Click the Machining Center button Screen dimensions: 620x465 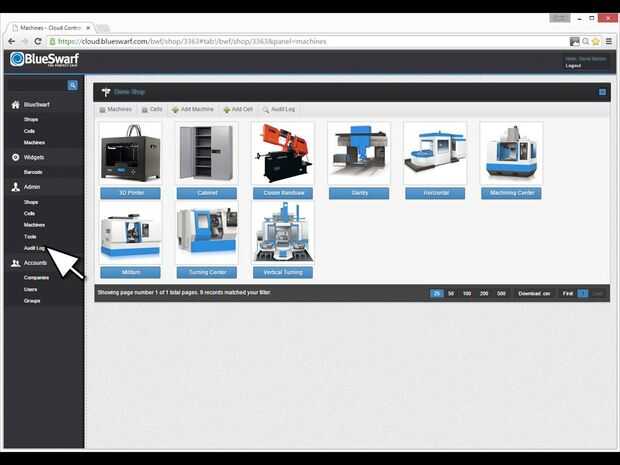pos(511,193)
